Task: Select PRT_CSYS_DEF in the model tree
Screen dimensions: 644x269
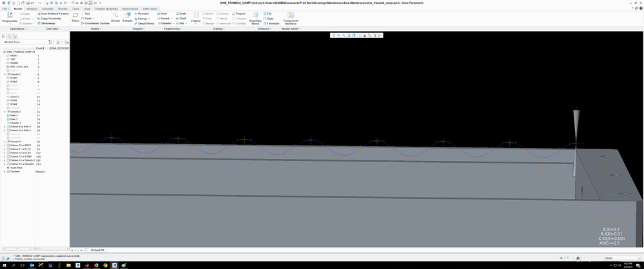Action: tap(19, 67)
